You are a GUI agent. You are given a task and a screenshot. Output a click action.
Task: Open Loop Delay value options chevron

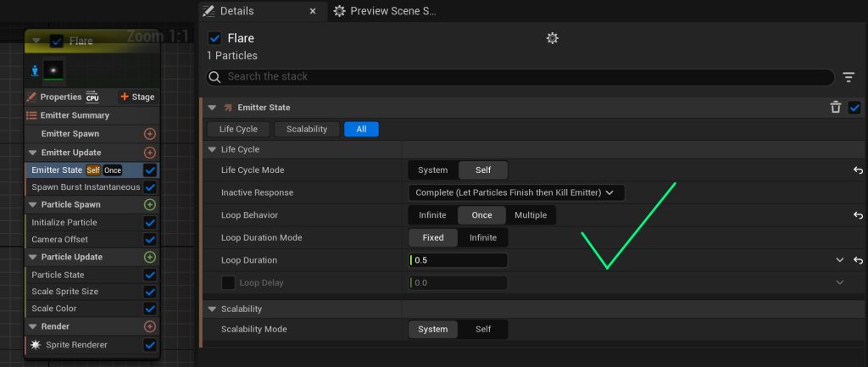click(839, 282)
